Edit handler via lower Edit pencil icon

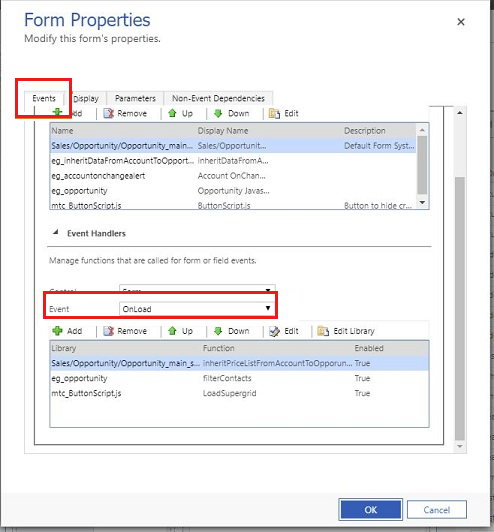click(x=274, y=331)
